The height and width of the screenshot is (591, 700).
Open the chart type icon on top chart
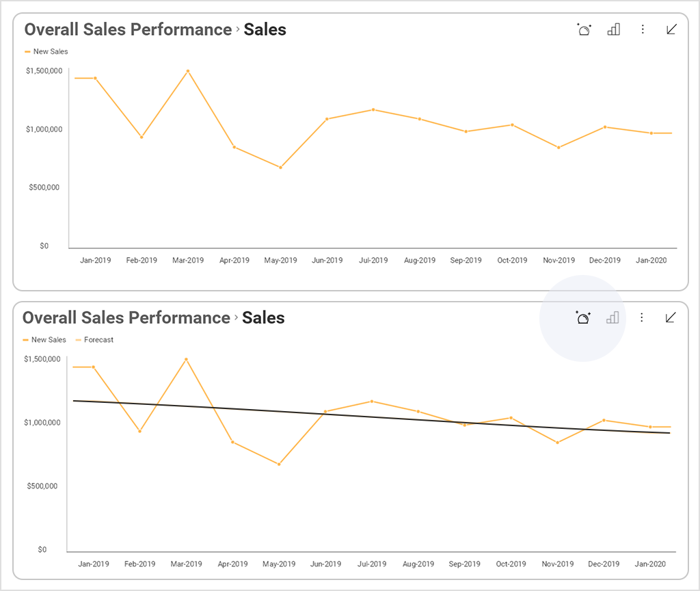click(613, 29)
